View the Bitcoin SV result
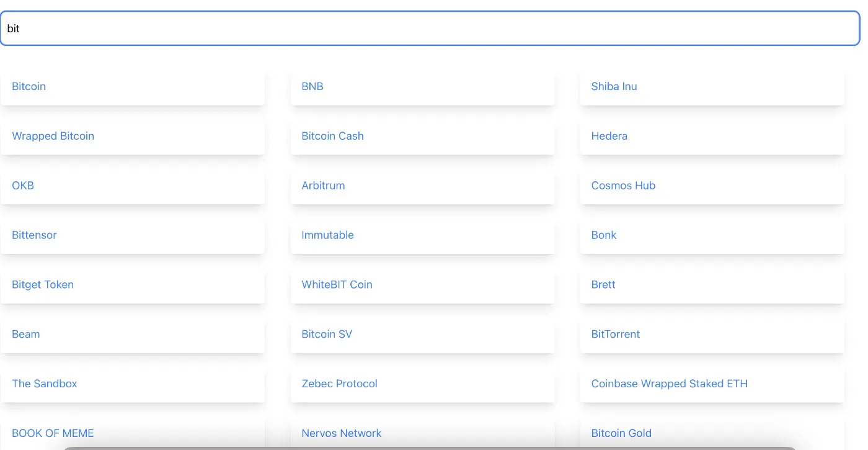The height and width of the screenshot is (450, 868). 327,334
